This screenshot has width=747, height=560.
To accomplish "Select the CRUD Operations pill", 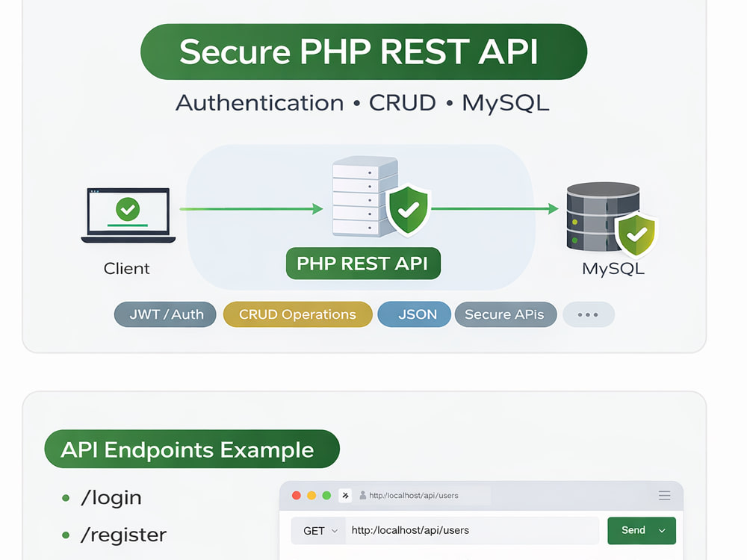I will [298, 314].
